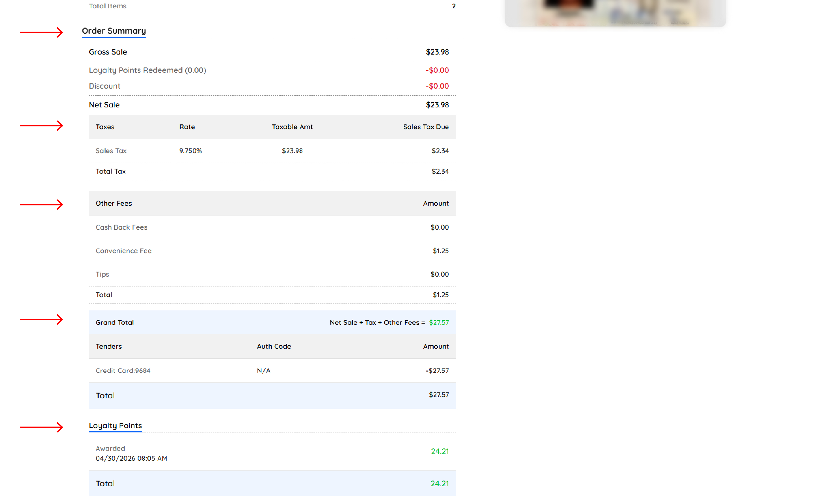Viewport: 820px width, 504px height.
Task: Click the Loyalty Points section heading
Action: (115, 426)
